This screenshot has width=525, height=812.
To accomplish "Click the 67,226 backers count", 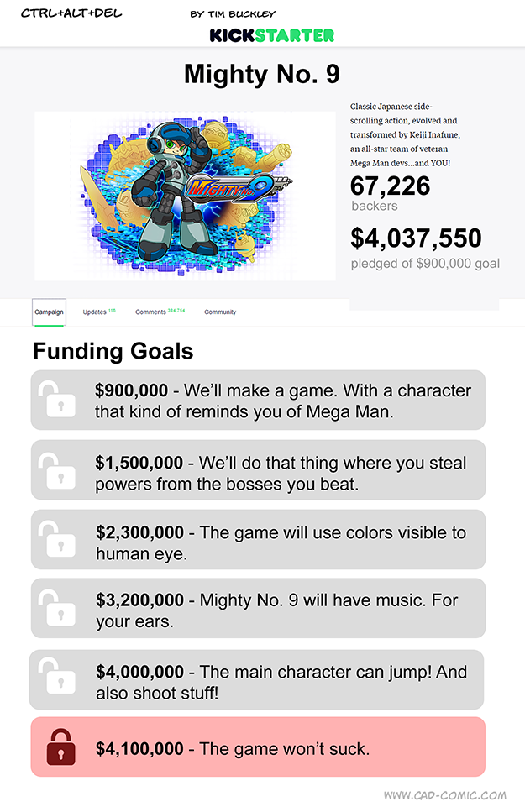I will pyautogui.click(x=390, y=186).
